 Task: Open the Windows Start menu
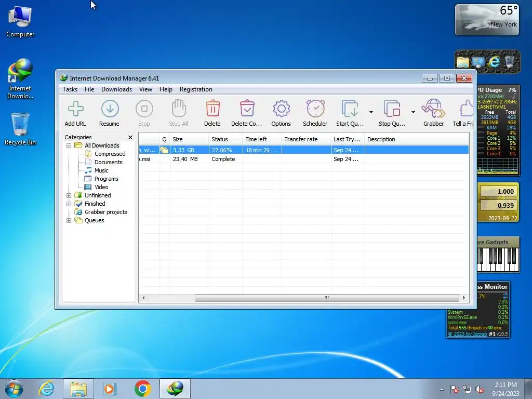pyautogui.click(x=14, y=389)
